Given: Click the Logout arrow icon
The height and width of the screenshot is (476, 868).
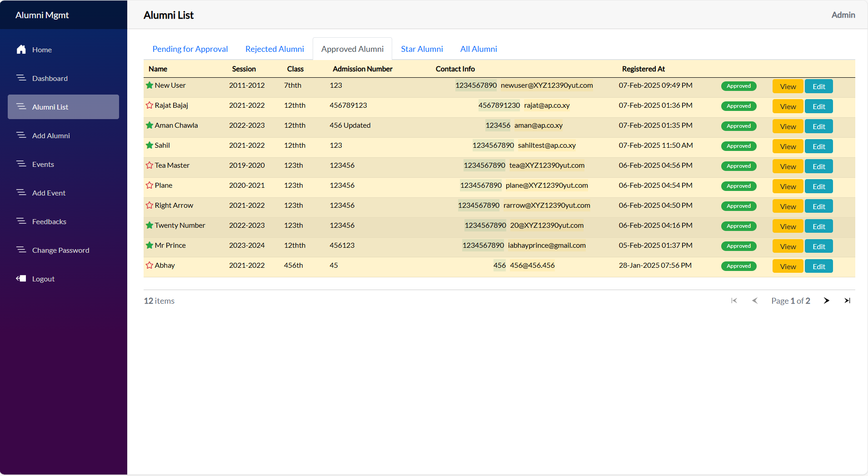Looking at the screenshot, I should click(21, 279).
